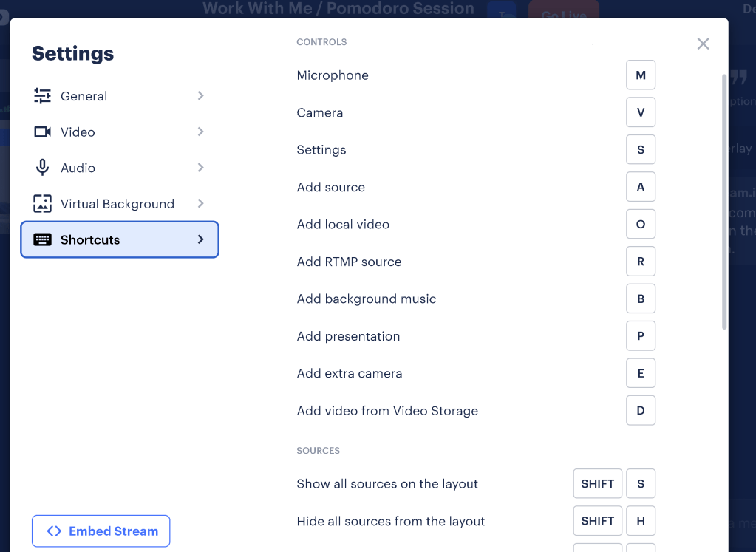Expand the Audio section chevron

200,168
